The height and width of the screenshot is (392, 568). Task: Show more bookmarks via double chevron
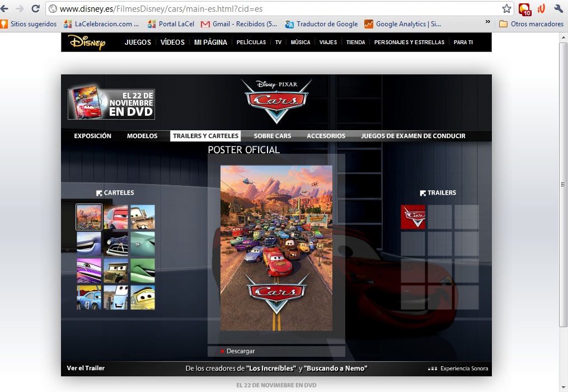(x=487, y=22)
